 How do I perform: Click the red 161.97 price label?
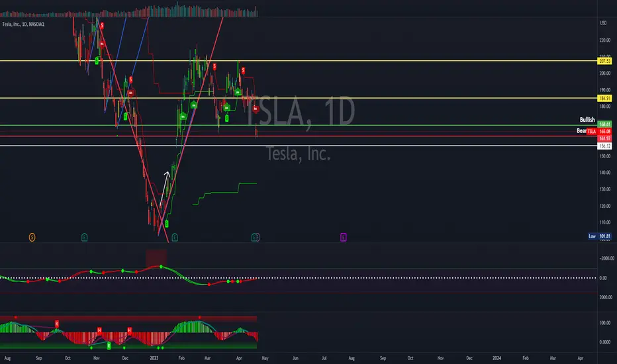click(x=605, y=138)
